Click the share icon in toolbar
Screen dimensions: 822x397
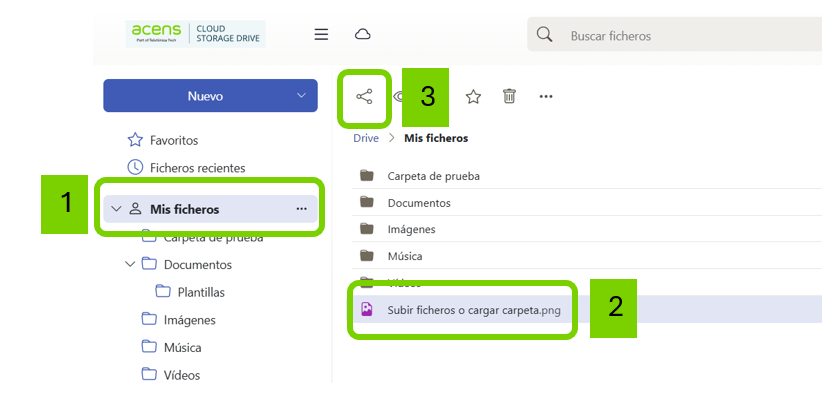coord(364,97)
